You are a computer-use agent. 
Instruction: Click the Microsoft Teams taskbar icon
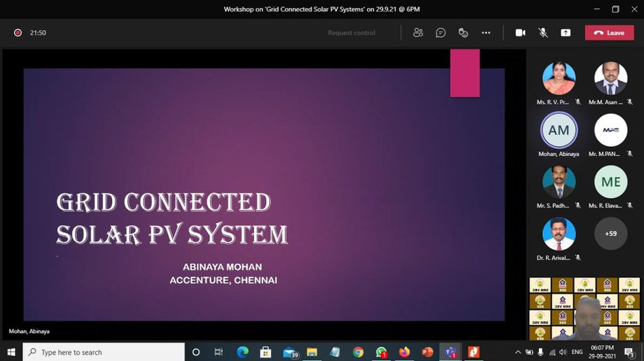[x=451, y=352]
